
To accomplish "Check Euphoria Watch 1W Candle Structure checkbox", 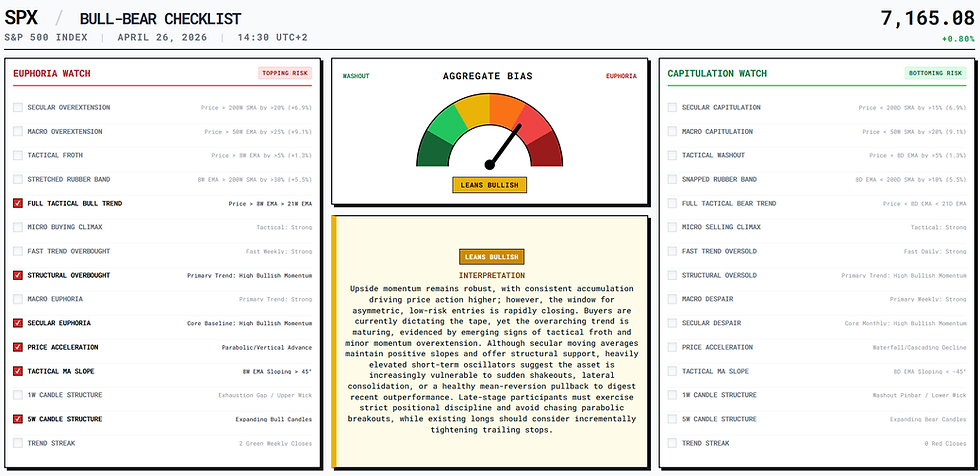I will tap(18, 395).
